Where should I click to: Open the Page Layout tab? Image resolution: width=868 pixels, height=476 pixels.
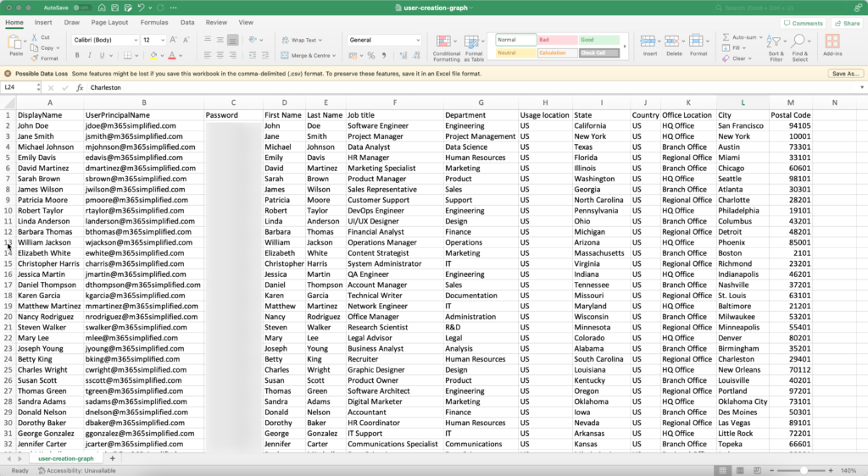[109, 23]
